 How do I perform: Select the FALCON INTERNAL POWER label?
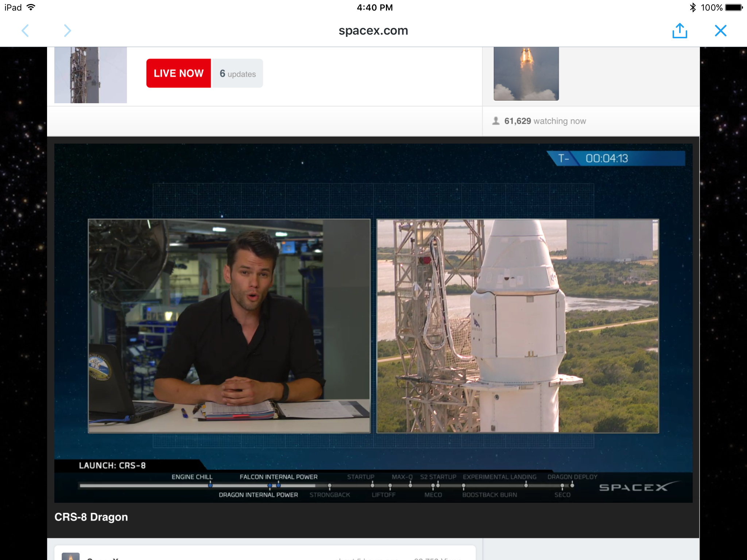click(279, 477)
